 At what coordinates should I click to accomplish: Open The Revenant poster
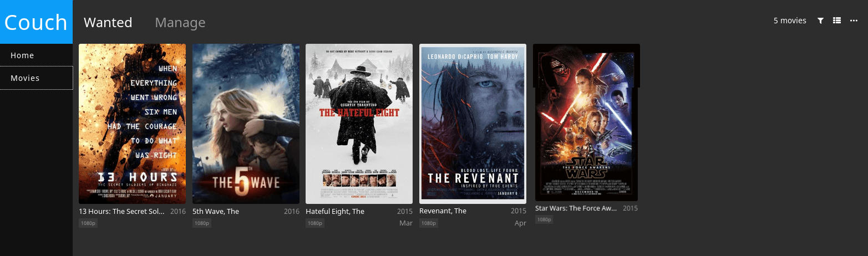tap(473, 124)
